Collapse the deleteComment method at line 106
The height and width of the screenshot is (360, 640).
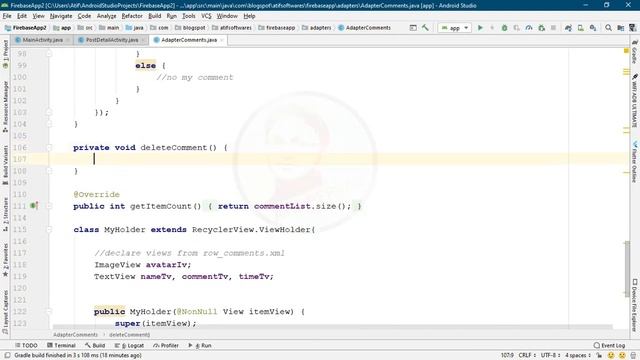click(x=49, y=147)
